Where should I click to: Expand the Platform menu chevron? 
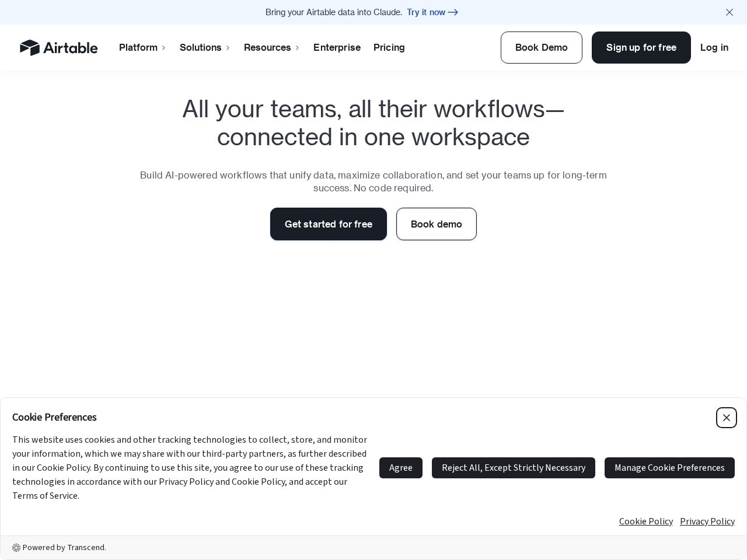(x=164, y=48)
